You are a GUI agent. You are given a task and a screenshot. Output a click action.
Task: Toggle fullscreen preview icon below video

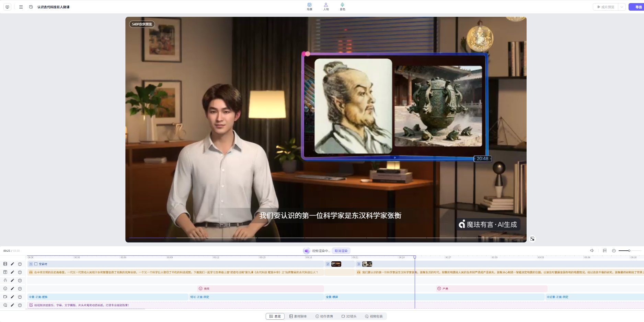point(532,239)
